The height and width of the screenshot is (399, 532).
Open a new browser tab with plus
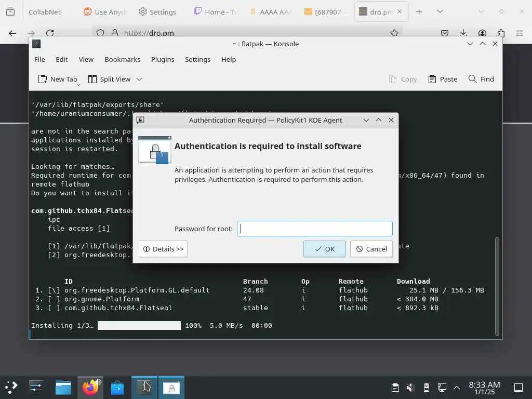[x=419, y=12]
